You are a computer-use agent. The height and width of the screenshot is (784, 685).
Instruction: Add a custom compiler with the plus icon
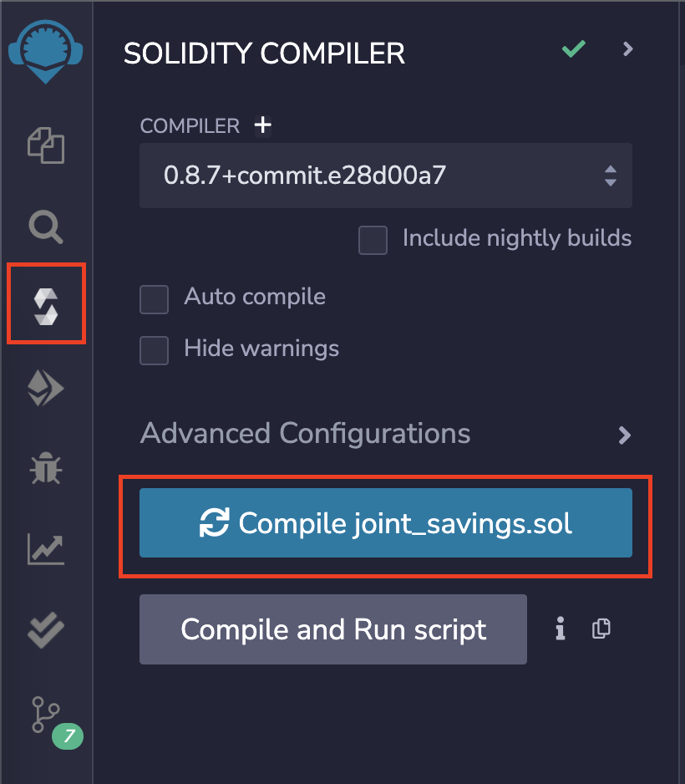(263, 125)
